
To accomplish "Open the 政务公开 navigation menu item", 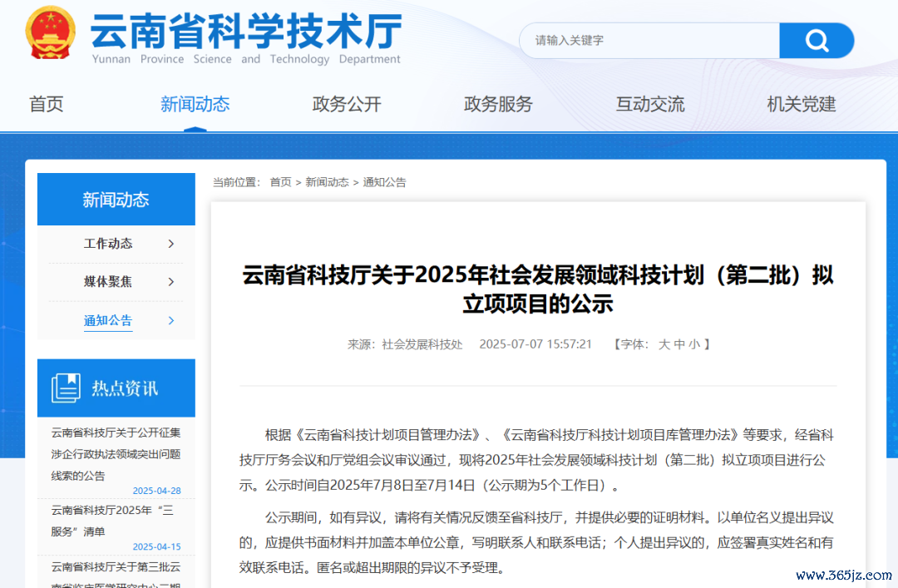I will pos(347,104).
